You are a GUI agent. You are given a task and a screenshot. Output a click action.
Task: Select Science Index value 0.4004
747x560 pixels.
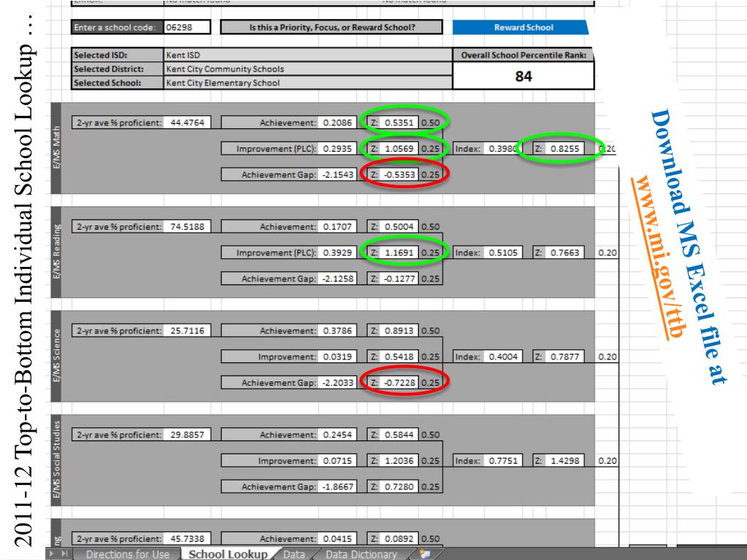coord(503,357)
